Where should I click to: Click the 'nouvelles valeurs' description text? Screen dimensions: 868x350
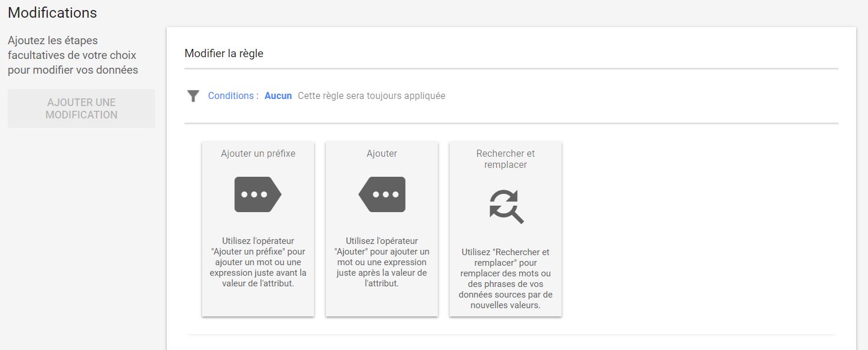click(506, 279)
